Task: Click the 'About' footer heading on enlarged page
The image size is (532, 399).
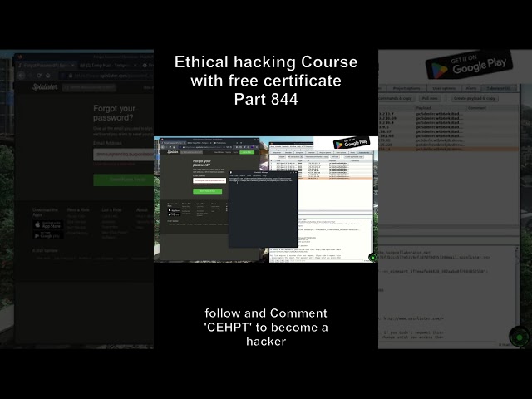Action: (x=142, y=210)
